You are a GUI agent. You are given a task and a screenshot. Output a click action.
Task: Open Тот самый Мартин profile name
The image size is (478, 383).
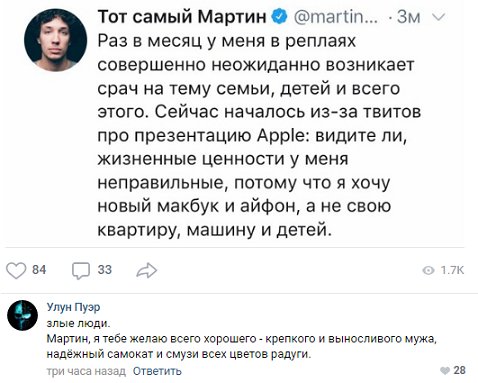pos(182,16)
